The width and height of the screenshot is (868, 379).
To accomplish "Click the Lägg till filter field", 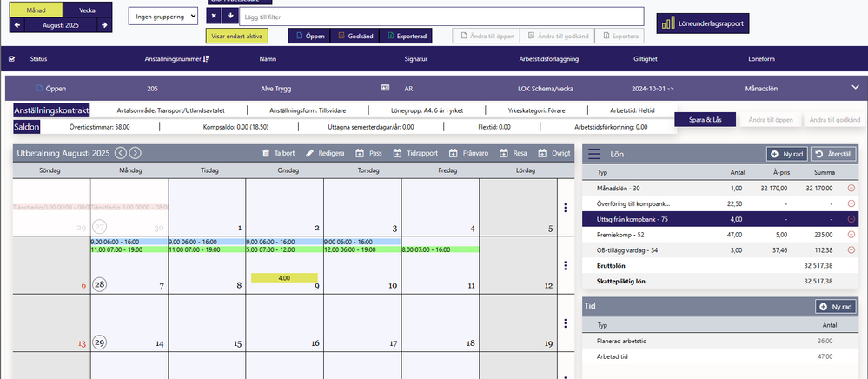I will coord(441,17).
